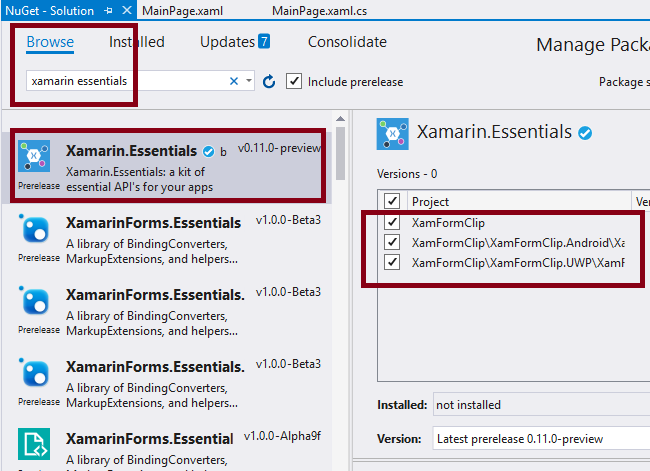Screen dimensions: 650x471
Task: Toggle the select-all Project header checkbox
Action: (x=392, y=201)
